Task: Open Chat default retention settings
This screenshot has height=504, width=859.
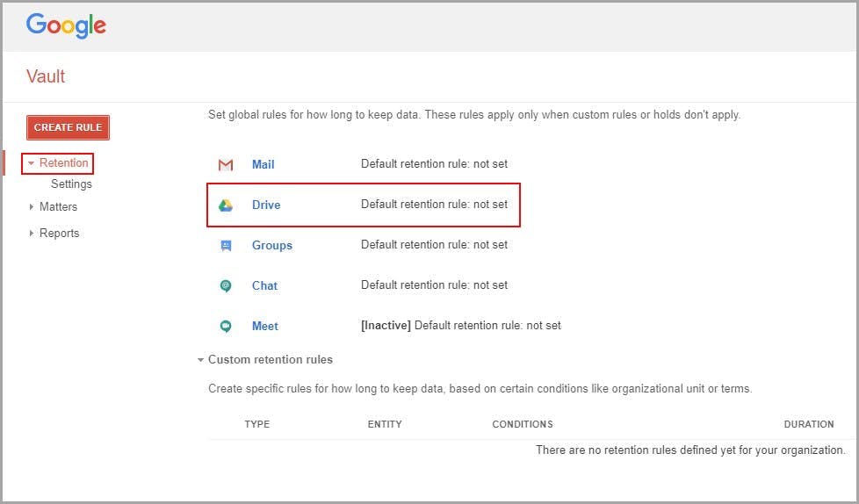Action: point(264,285)
